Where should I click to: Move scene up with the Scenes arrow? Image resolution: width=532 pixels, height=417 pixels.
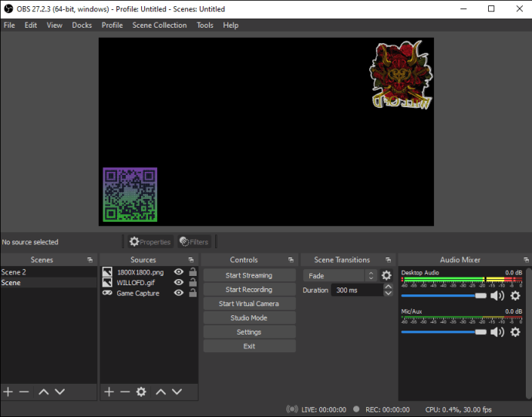(x=43, y=392)
